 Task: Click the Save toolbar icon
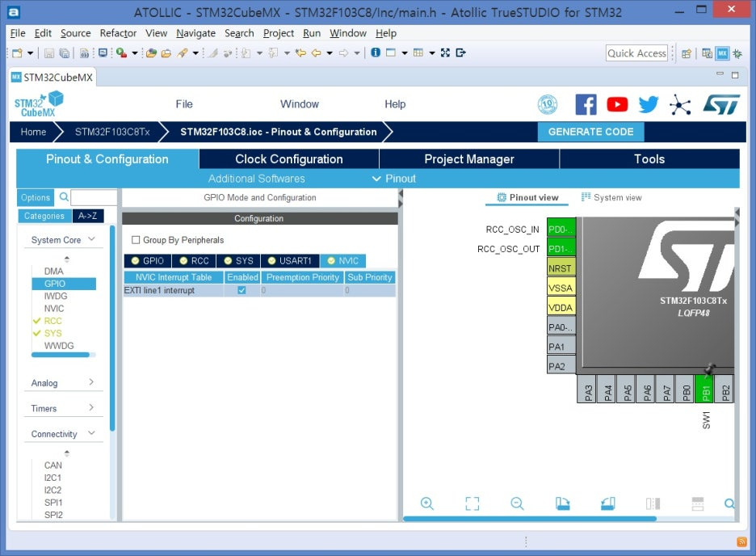pos(48,53)
